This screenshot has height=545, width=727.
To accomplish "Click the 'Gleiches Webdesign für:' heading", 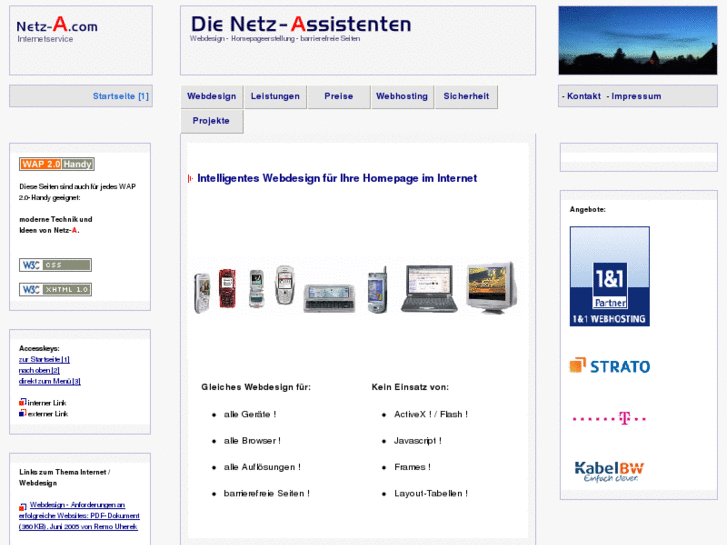I will 256,387.
